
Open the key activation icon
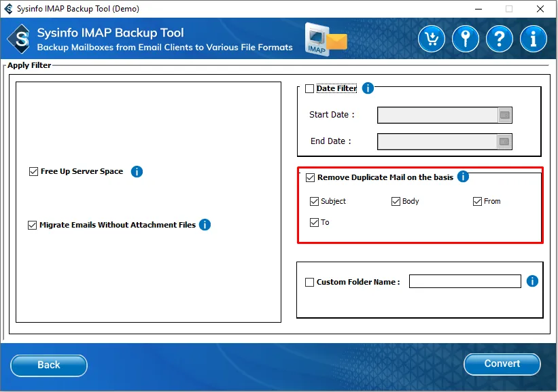(x=466, y=39)
